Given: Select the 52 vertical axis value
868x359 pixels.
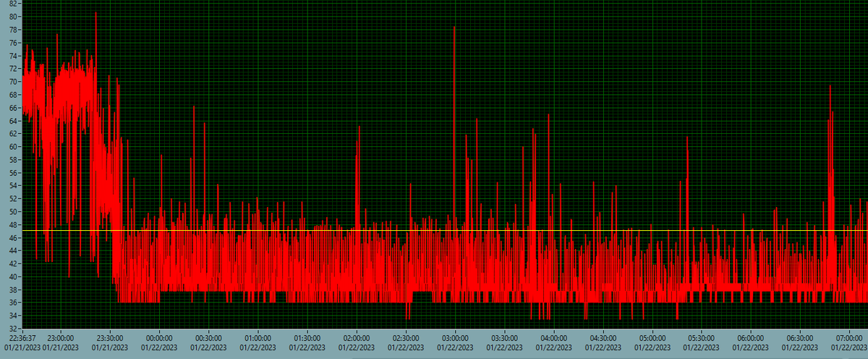Looking at the screenshot, I should pos(14,198).
